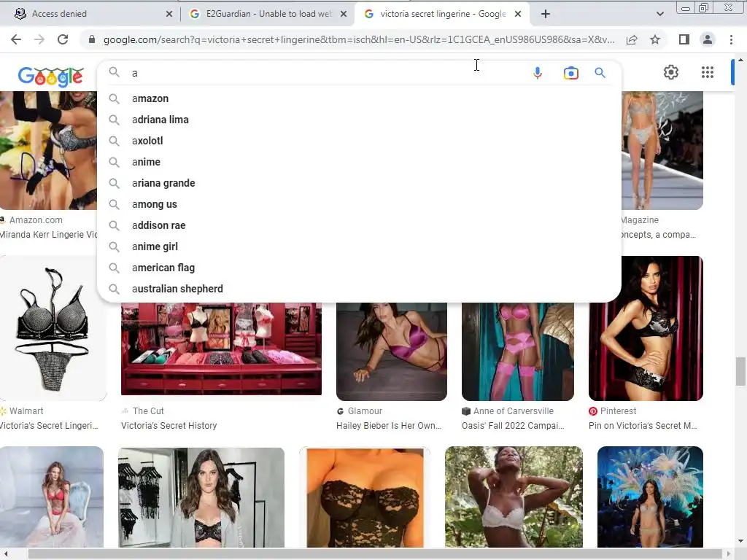The height and width of the screenshot is (560, 747).
Task: Bookmark this page with star icon
Action: click(655, 39)
